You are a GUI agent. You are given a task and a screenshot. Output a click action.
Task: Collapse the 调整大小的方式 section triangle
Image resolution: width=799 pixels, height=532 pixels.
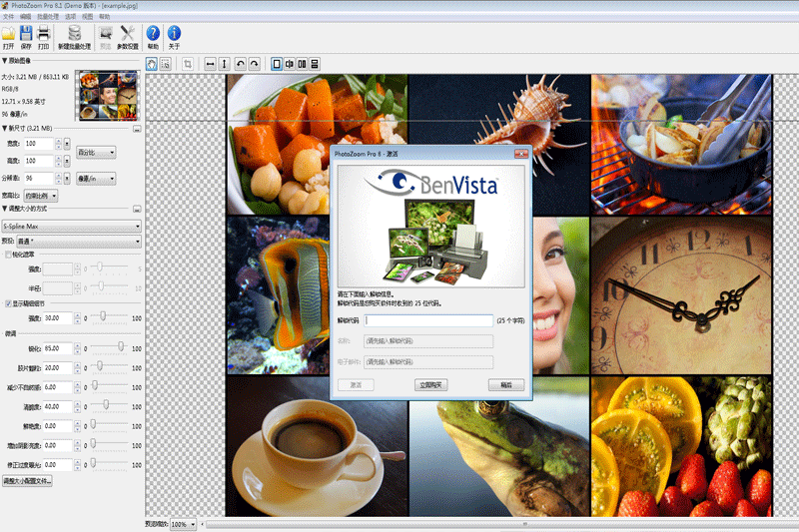pyautogui.click(x=4, y=209)
